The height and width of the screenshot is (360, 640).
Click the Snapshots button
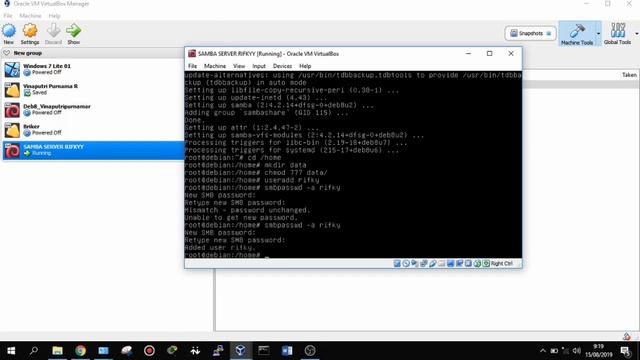pos(530,33)
